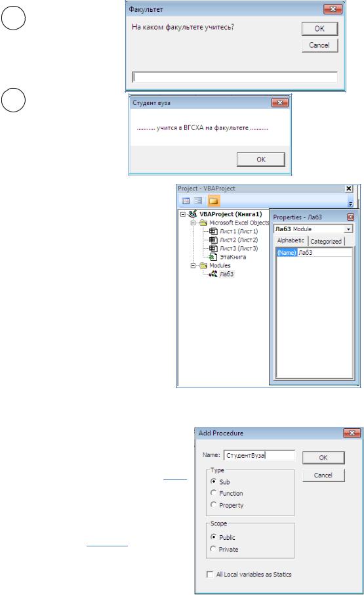364x595 pixels.
Task: Collapse the Modules folder
Action: (193, 265)
